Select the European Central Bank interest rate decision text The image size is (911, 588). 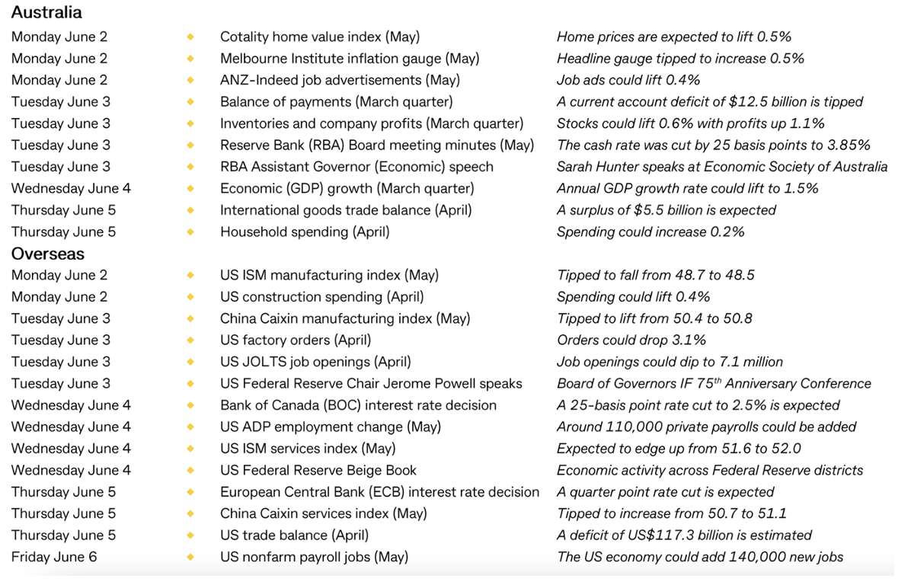click(x=379, y=493)
